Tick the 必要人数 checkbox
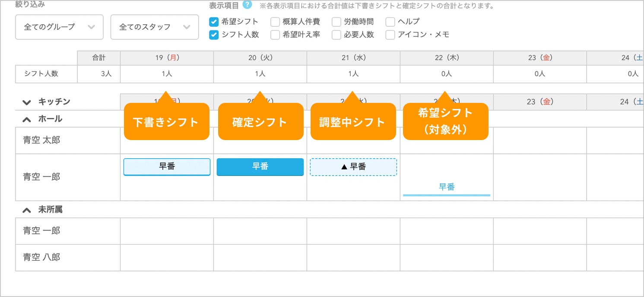Image resolution: width=644 pixels, height=297 pixels. (x=336, y=35)
